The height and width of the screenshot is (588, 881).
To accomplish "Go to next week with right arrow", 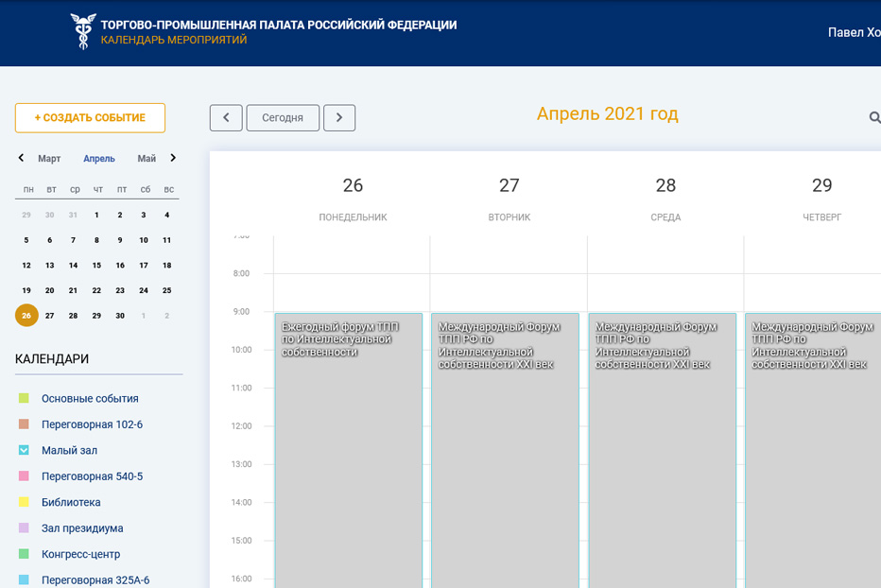I will click(339, 117).
